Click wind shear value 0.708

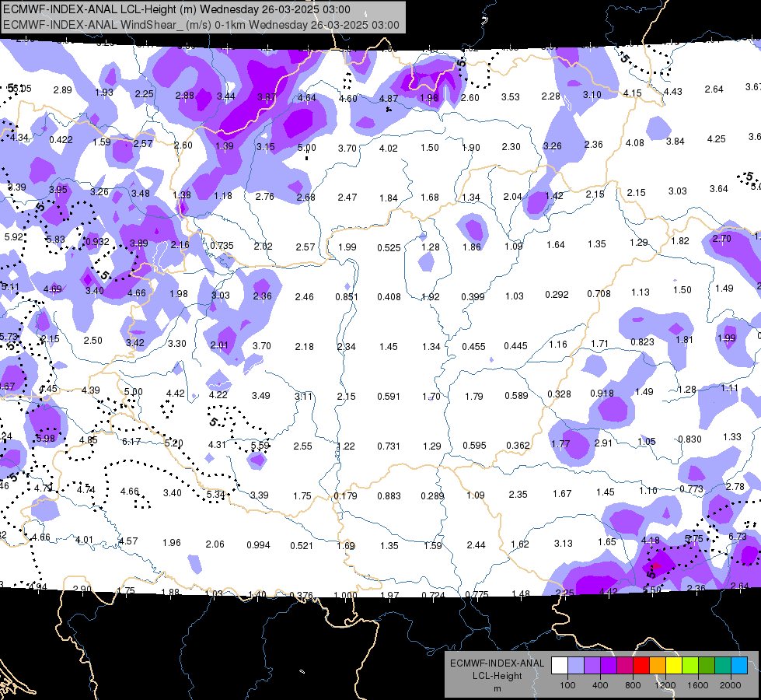pos(599,293)
